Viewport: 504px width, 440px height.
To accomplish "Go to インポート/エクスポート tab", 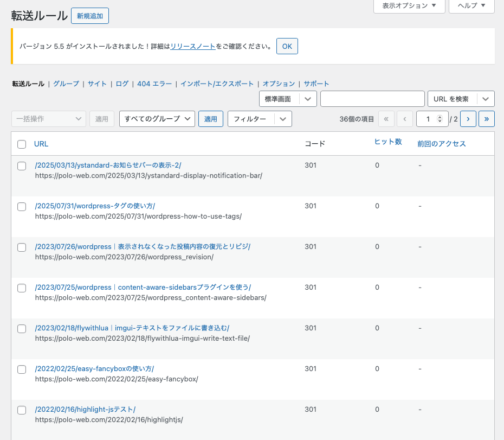I will [x=217, y=84].
